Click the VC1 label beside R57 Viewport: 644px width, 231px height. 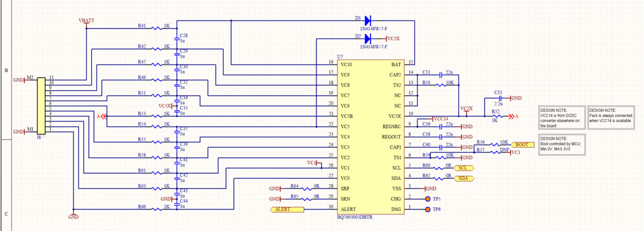(x=515, y=152)
